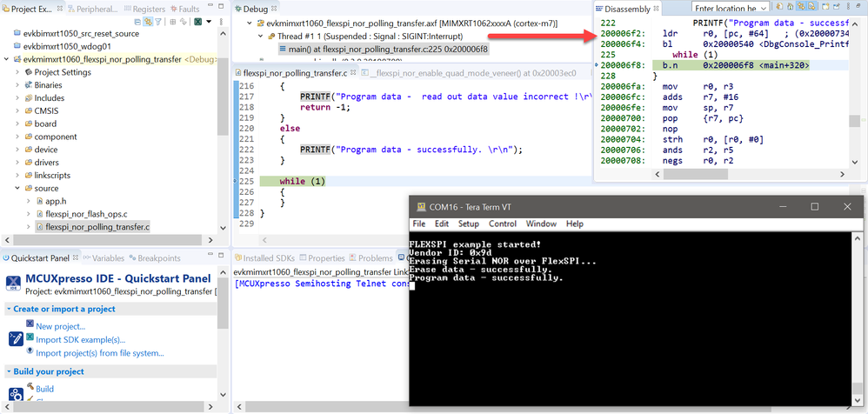
Task: Switch to the Registers tab
Action: pos(145,9)
